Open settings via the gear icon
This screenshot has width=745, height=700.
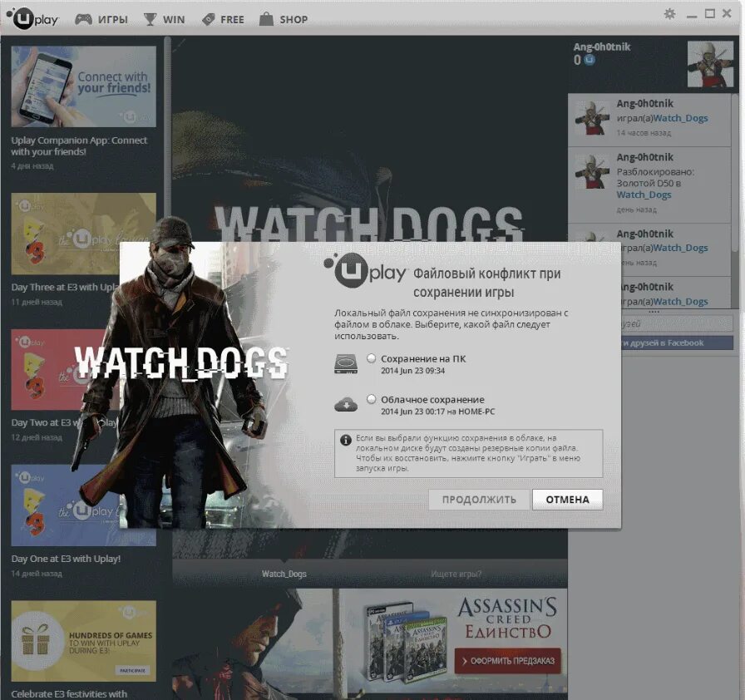pyautogui.click(x=669, y=13)
